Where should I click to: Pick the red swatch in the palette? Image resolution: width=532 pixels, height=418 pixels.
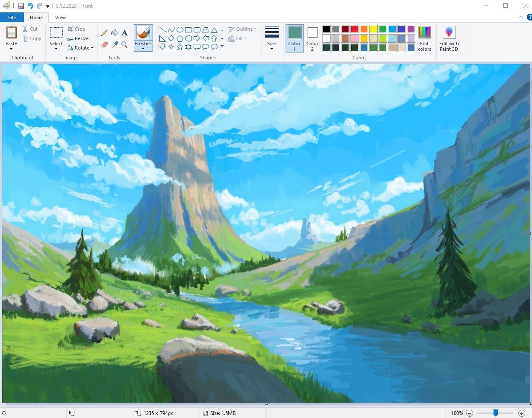[354, 29]
